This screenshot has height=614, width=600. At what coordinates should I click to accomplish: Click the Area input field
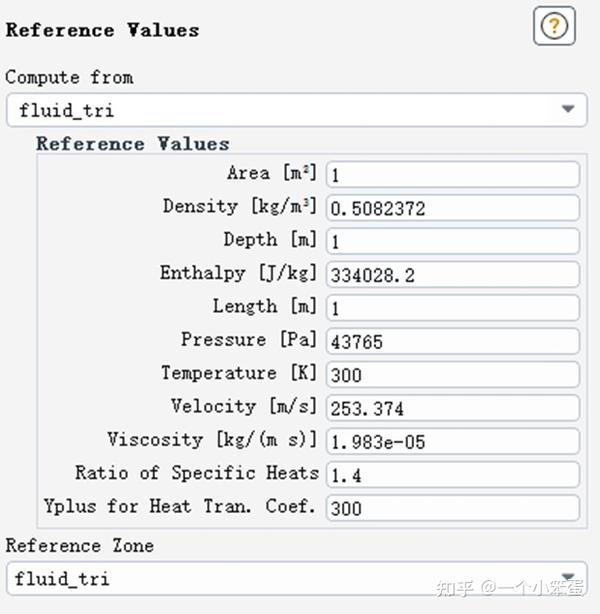click(x=452, y=174)
